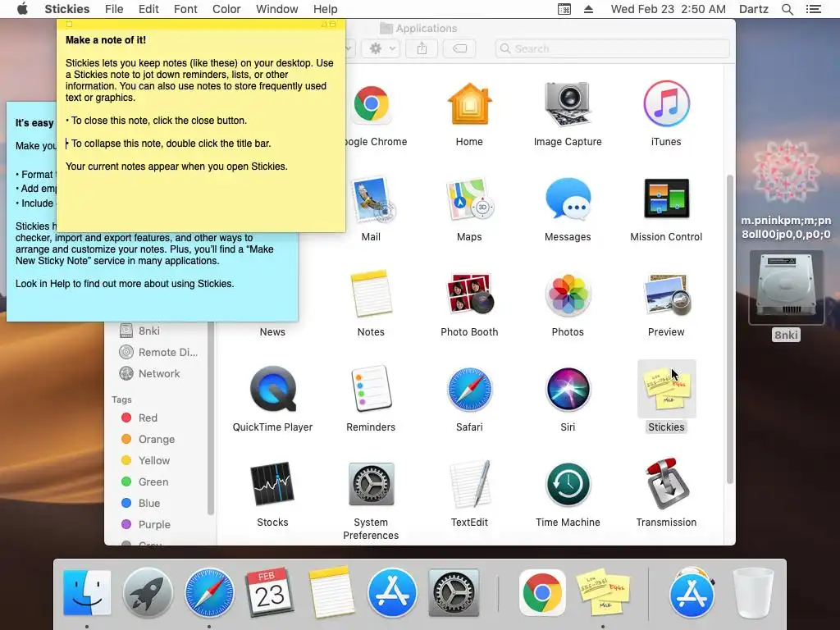Open Photo Booth app icon
840x630 pixels.
point(470,294)
